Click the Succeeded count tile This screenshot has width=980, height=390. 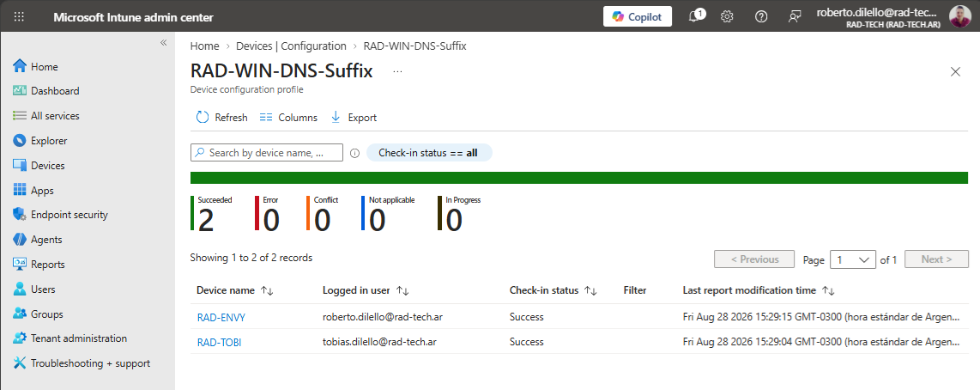(x=213, y=213)
